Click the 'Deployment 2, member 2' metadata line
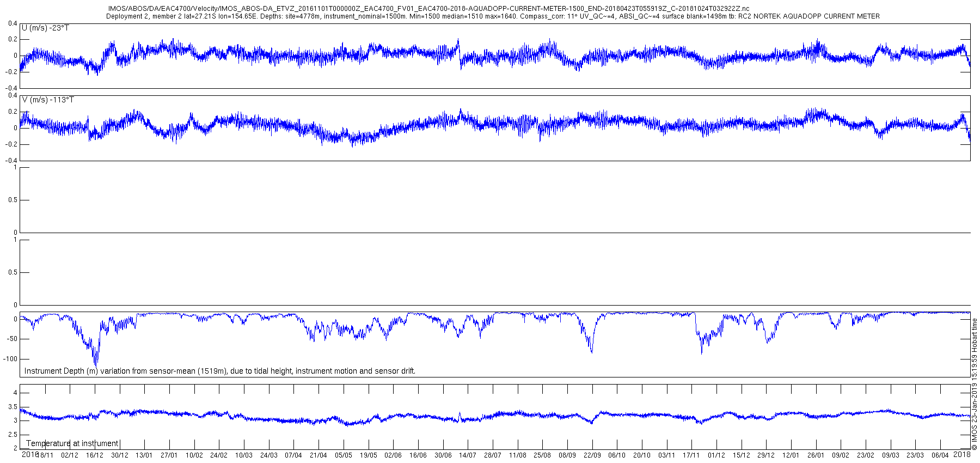This screenshot has width=980, height=463. click(x=493, y=16)
